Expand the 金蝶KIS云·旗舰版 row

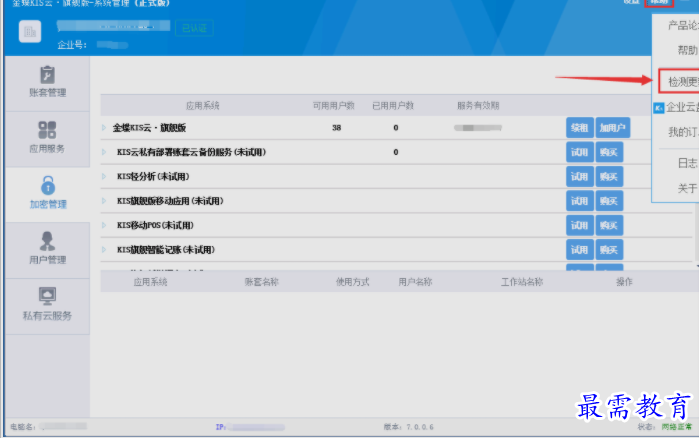(x=104, y=128)
